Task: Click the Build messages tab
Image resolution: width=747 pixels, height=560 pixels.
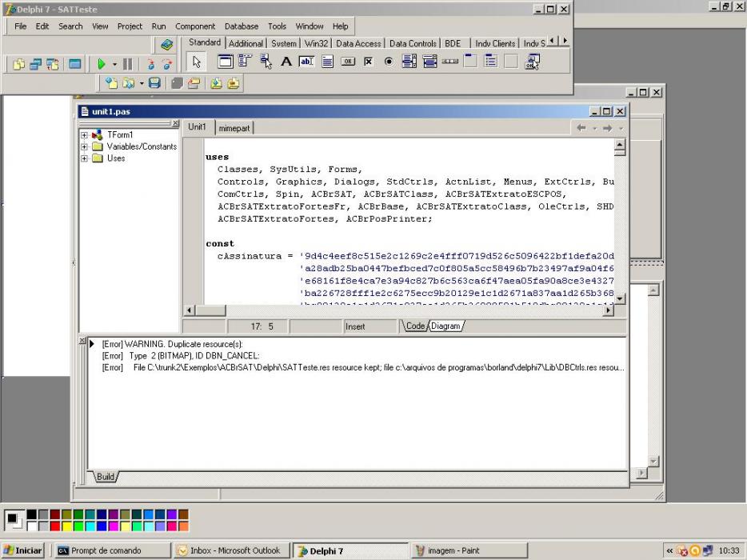Action: (106, 477)
